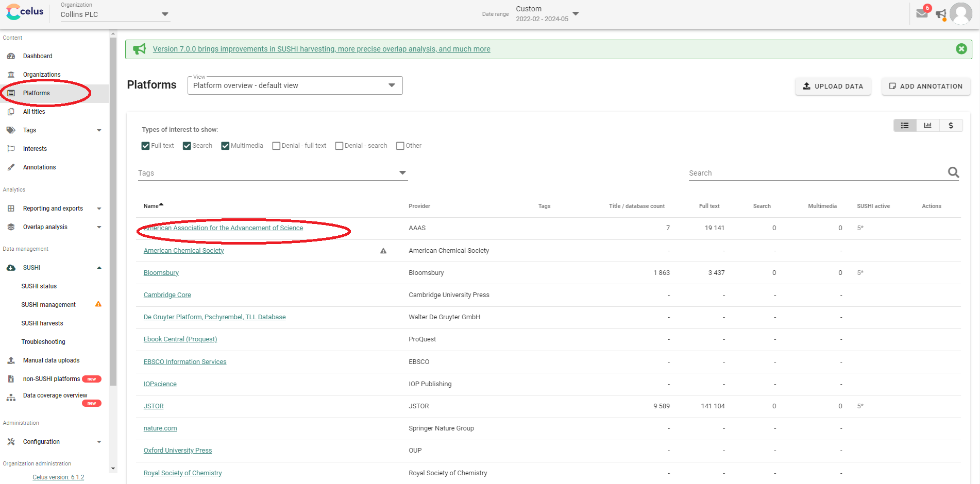Image resolution: width=980 pixels, height=484 pixels.
Task: Expand the Tags sidebar menu
Action: pyautogui.click(x=99, y=130)
